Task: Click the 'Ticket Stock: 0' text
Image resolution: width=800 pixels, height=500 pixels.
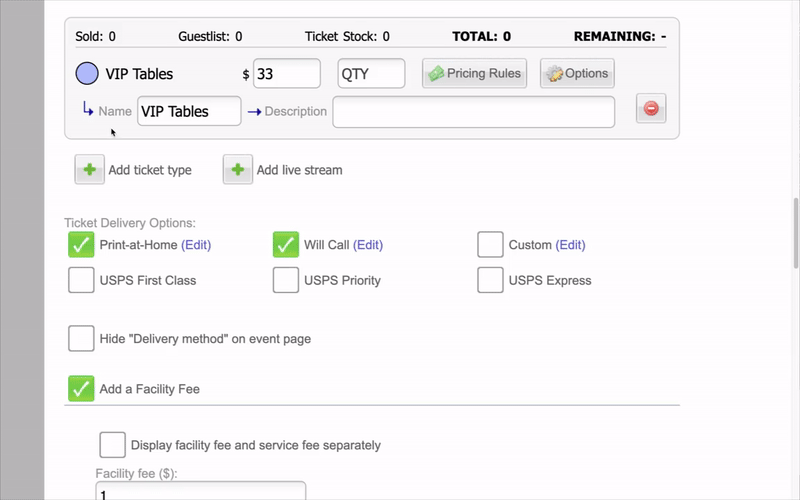Action: 347,36
